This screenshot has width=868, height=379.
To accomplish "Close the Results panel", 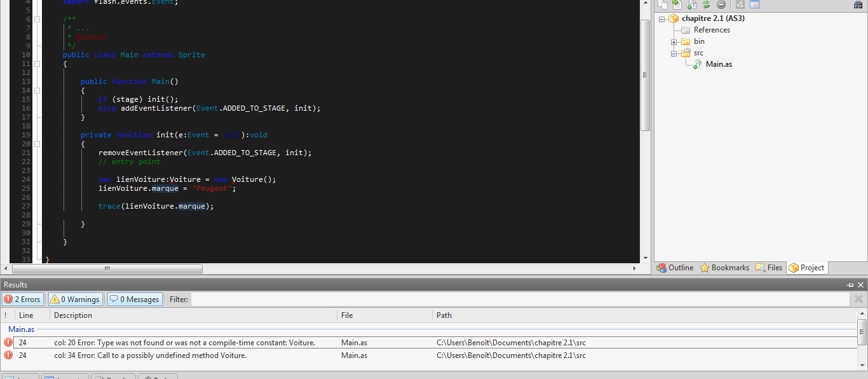I will (x=861, y=285).
